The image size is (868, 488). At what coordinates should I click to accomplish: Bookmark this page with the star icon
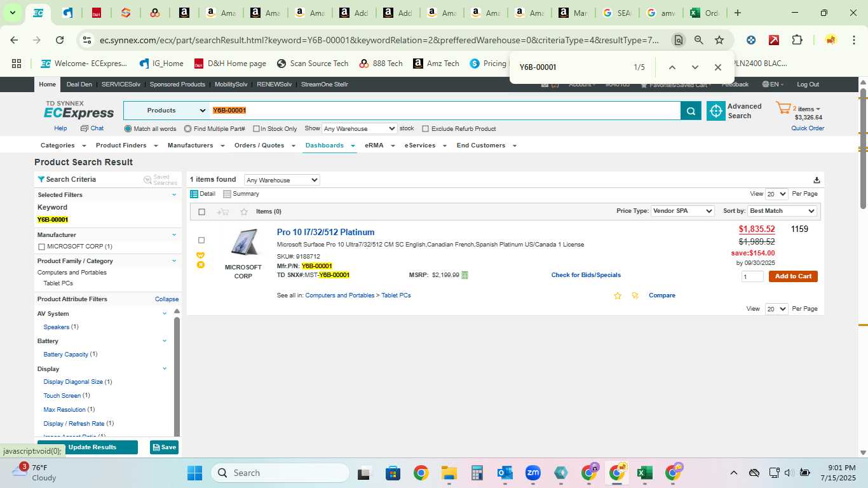tap(719, 40)
